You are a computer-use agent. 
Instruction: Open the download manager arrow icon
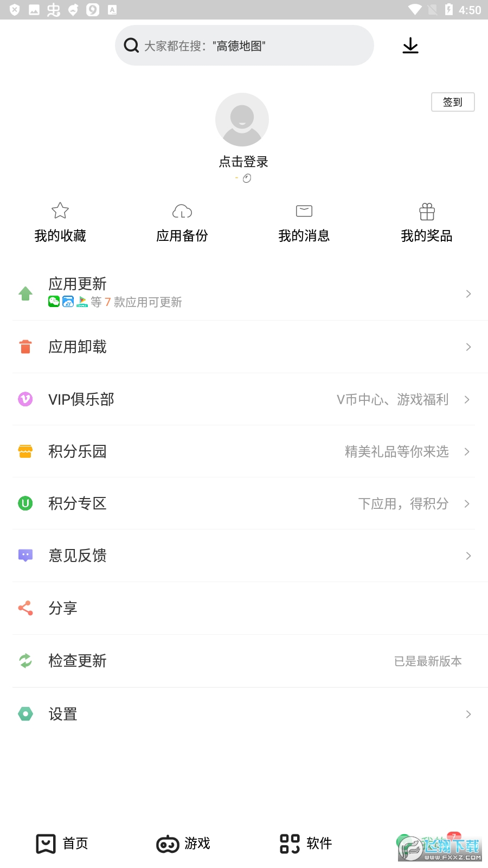click(410, 46)
